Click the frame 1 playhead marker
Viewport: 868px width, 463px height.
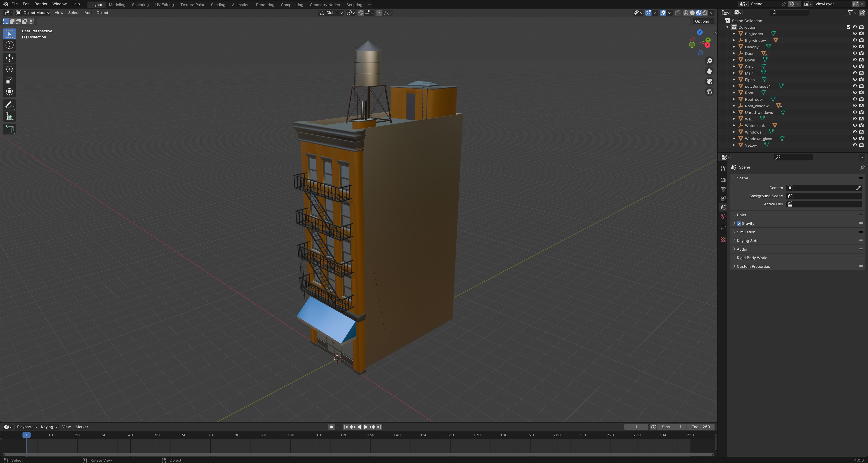(x=26, y=435)
